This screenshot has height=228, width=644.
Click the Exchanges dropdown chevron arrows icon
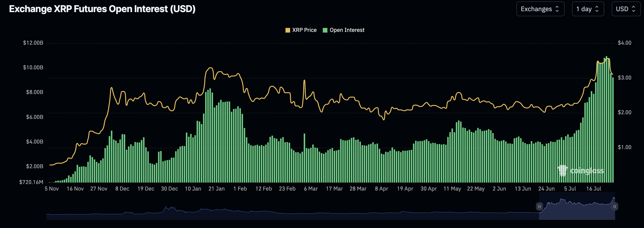[557, 9]
